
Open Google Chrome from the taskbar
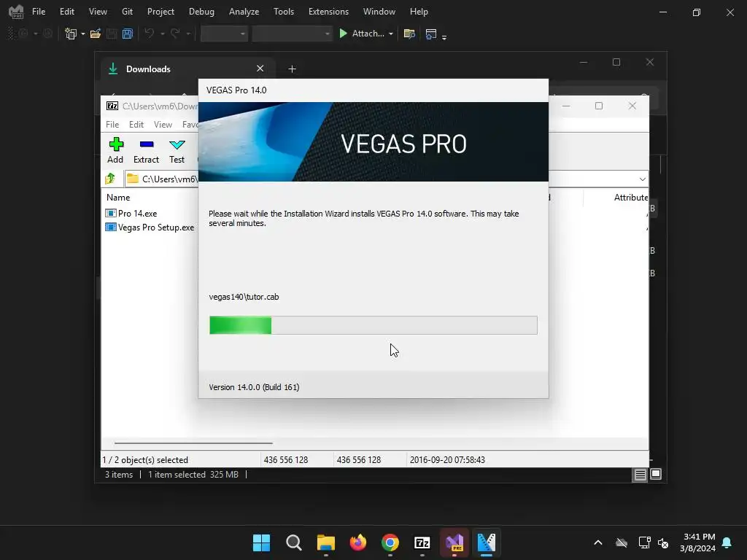click(x=390, y=542)
